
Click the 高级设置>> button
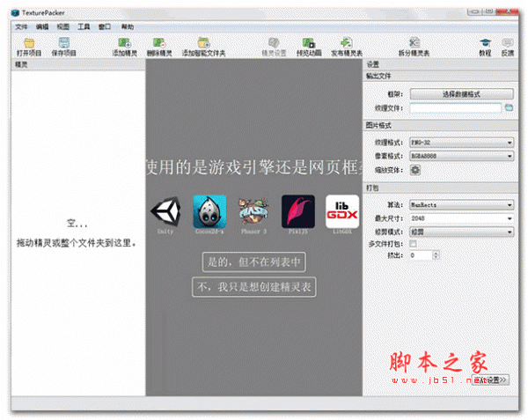490,379
